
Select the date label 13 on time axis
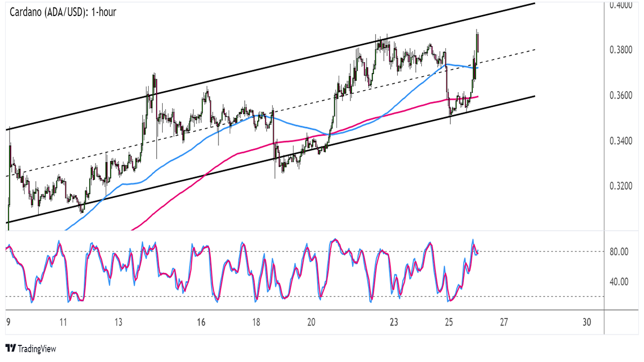click(x=119, y=322)
